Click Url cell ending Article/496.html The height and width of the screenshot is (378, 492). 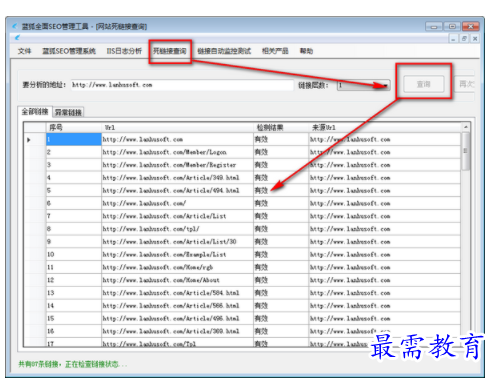177,318
